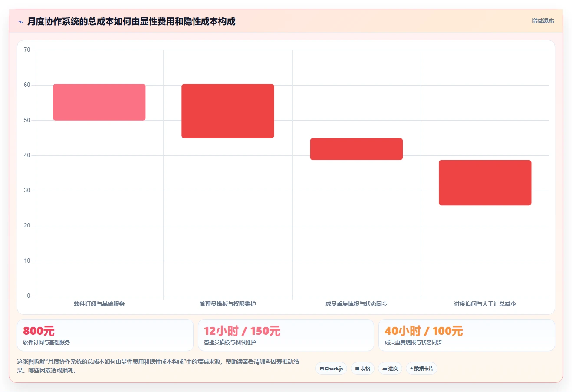Open the 800元 data card
This screenshot has height=392, width=572.
[105, 335]
